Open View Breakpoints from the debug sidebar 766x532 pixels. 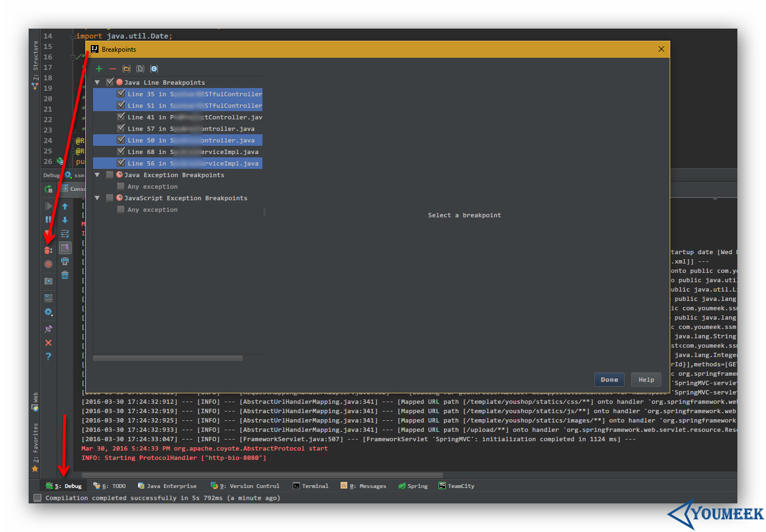pos(48,250)
